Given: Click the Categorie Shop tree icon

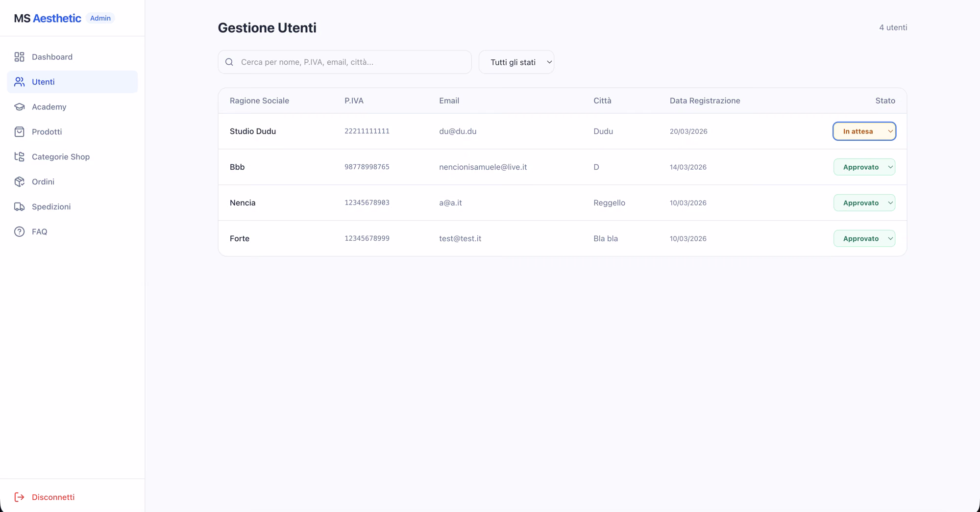Looking at the screenshot, I should [x=19, y=157].
